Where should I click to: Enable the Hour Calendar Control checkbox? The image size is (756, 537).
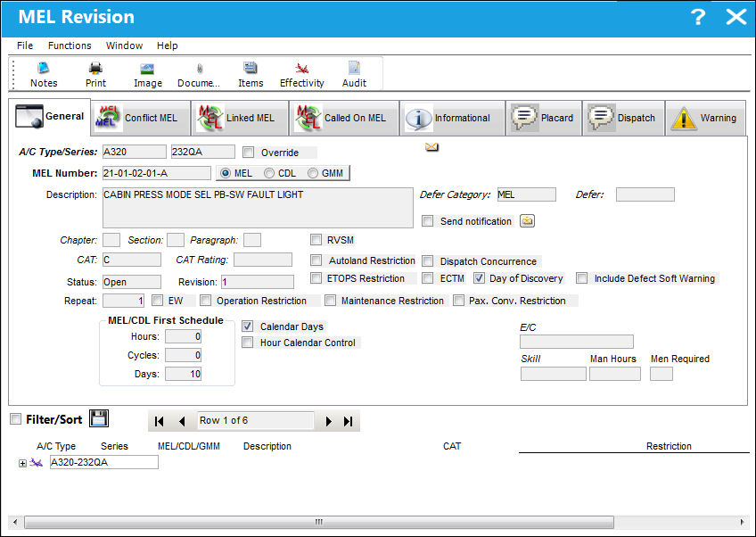[x=247, y=343]
